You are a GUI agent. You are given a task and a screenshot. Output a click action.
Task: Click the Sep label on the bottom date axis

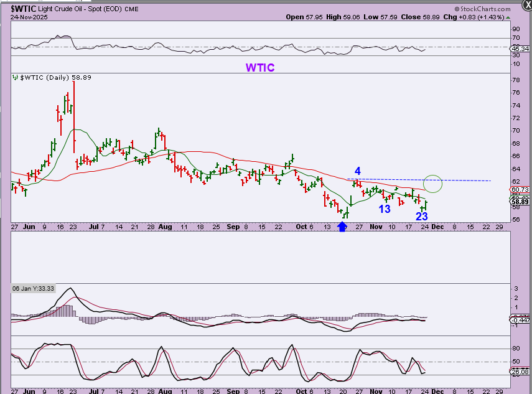[x=233, y=391]
